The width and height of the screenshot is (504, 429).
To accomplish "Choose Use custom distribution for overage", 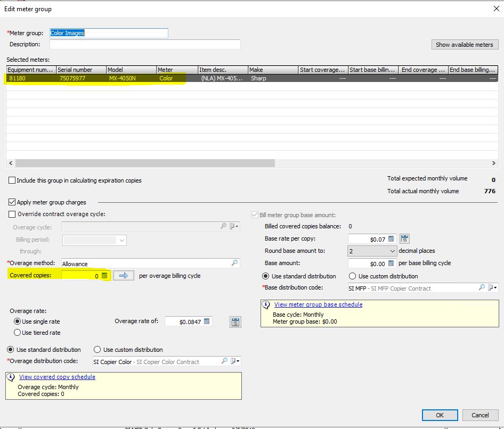I will pos(97,349).
